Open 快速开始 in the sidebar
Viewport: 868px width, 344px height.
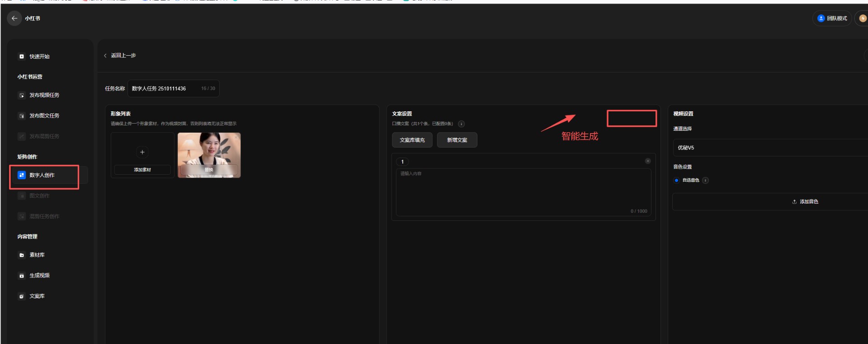tap(39, 57)
